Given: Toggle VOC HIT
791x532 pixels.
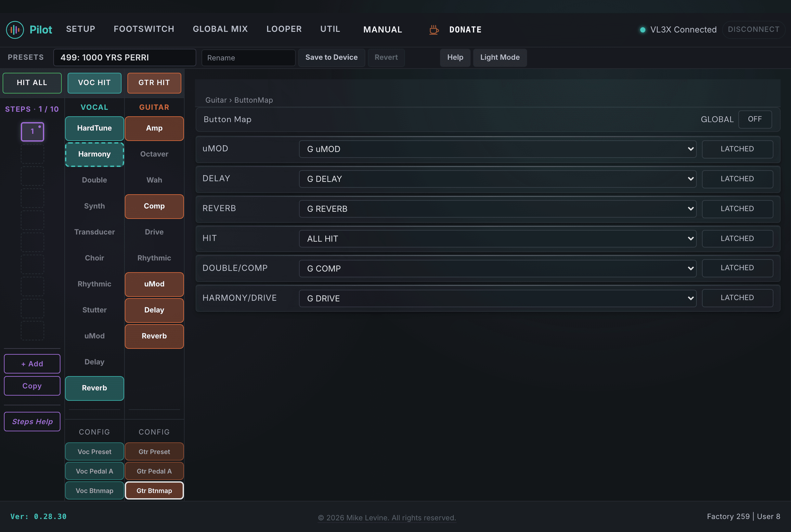Looking at the screenshot, I should pos(94,83).
